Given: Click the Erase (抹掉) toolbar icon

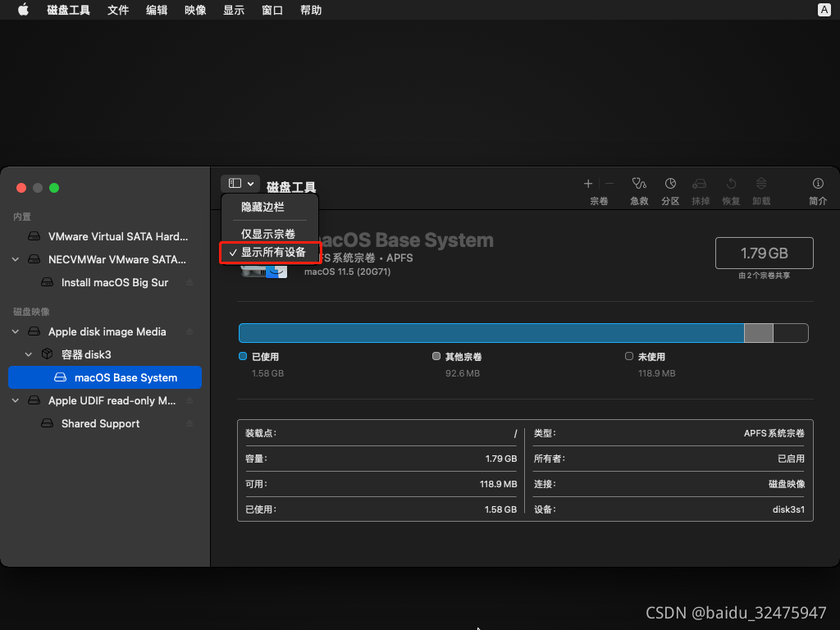Looking at the screenshot, I should click(700, 184).
